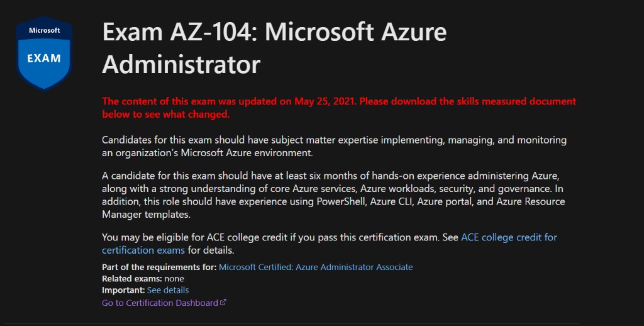Click the 'EXAM' text on the badge
Screen dimensions: 644x326
tap(44, 59)
